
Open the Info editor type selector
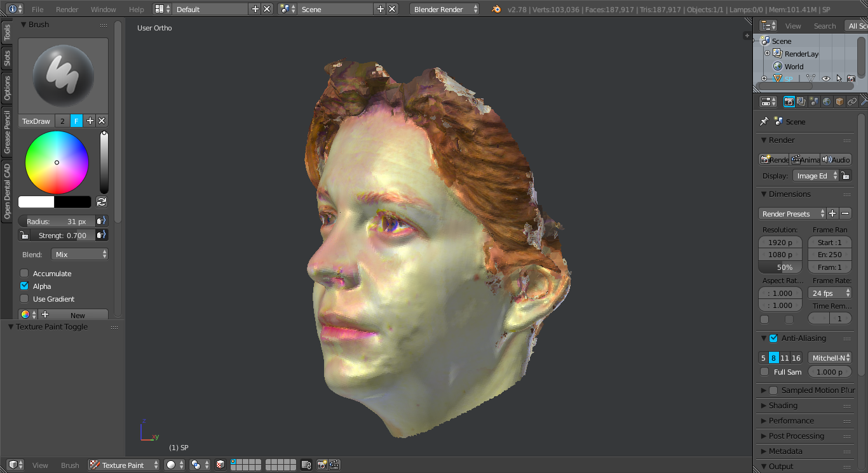pos(15,9)
